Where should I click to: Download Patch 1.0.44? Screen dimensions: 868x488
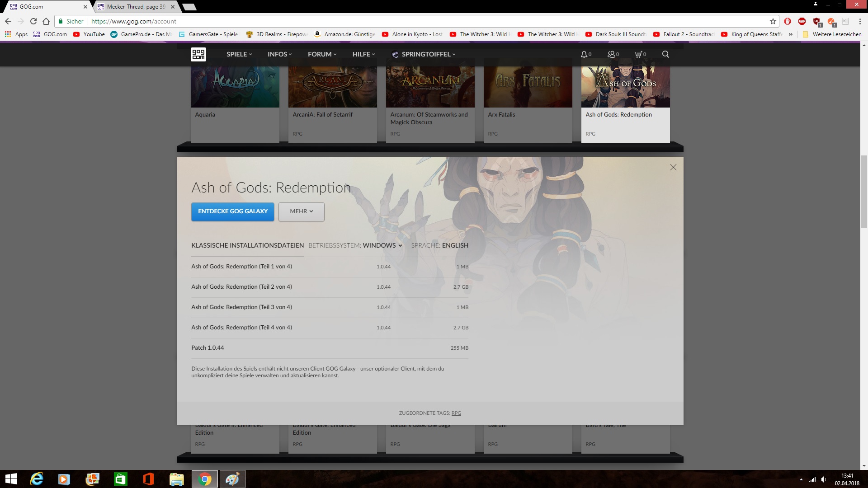(330, 348)
